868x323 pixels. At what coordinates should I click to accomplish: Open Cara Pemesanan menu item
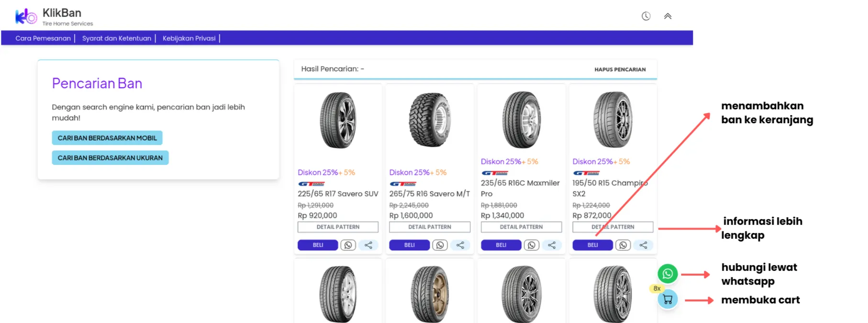43,38
